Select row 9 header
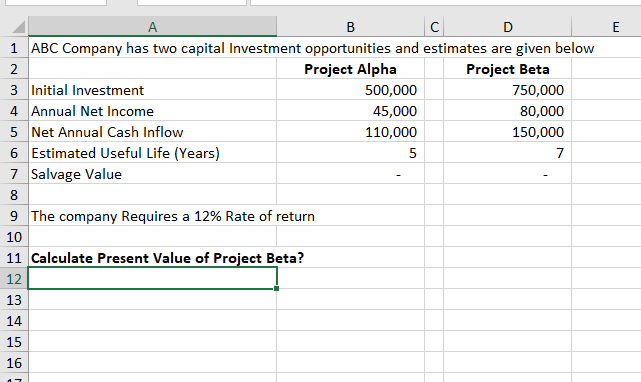Image resolution: width=641 pixels, height=382 pixels. pos(14,216)
